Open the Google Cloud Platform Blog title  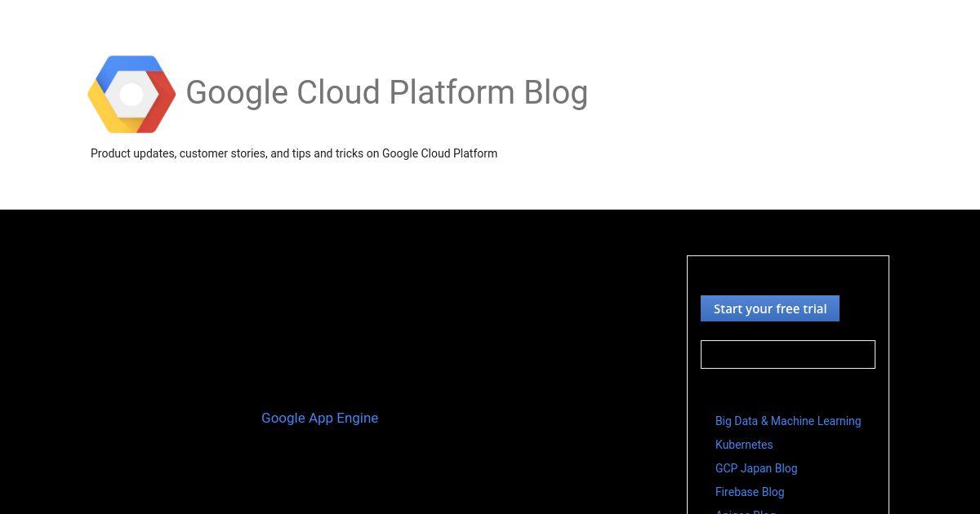point(386,92)
